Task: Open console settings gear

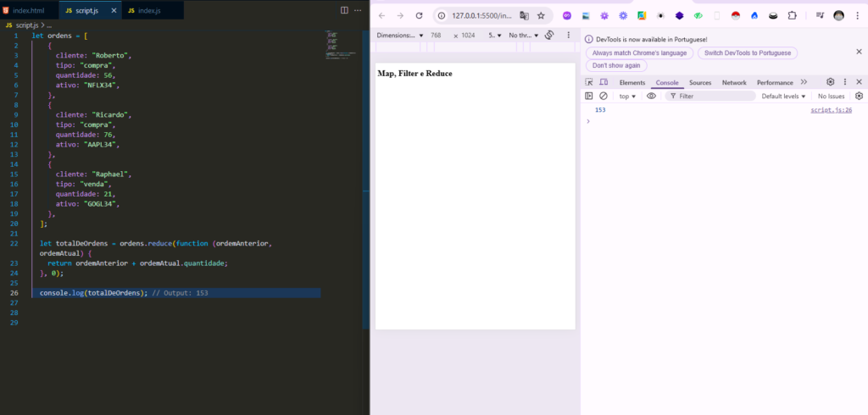Action: pyautogui.click(x=859, y=96)
